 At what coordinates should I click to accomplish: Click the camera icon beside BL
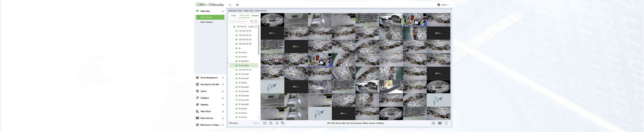click(x=237, y=48)
